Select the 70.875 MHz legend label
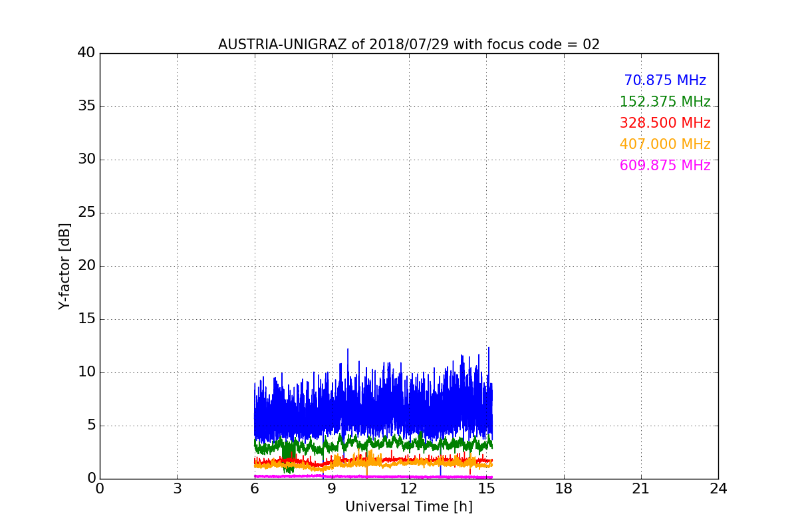The height and width of the screenshot is (532, 798). point(665,80)
